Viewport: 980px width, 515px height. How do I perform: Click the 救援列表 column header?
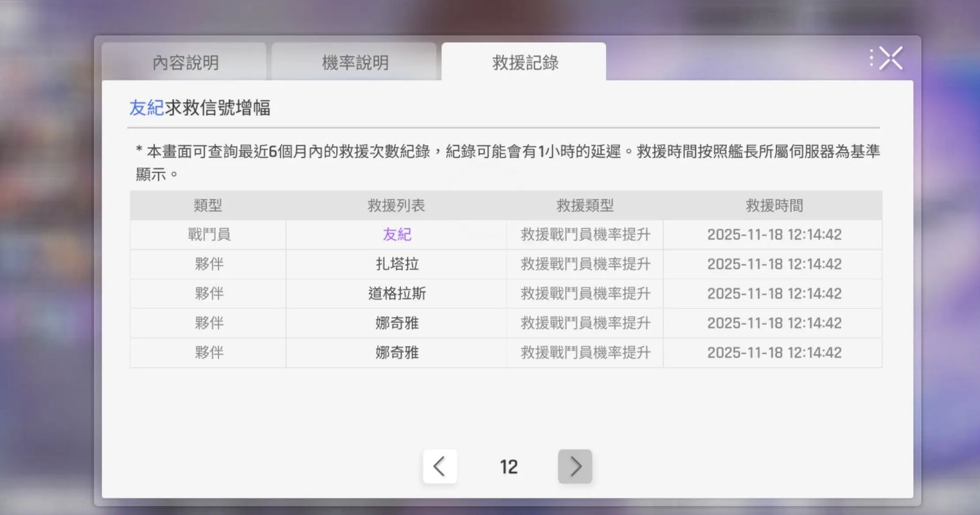point(396,206)
